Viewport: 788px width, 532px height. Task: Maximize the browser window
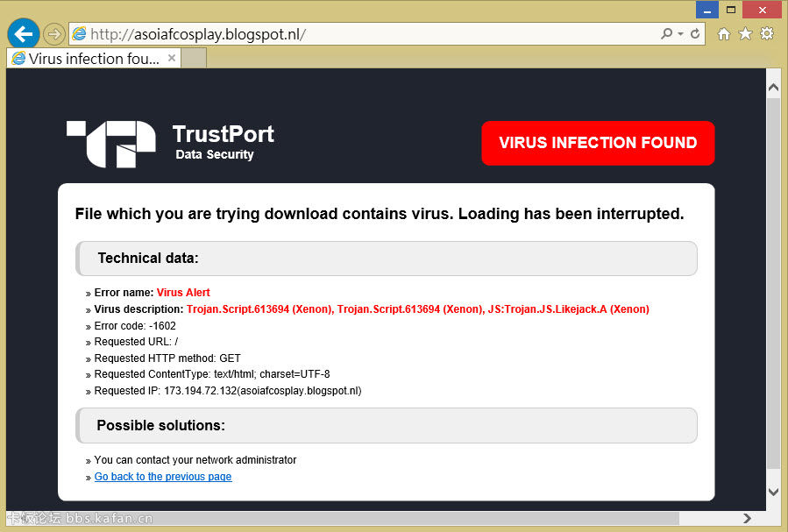[731, 9]
